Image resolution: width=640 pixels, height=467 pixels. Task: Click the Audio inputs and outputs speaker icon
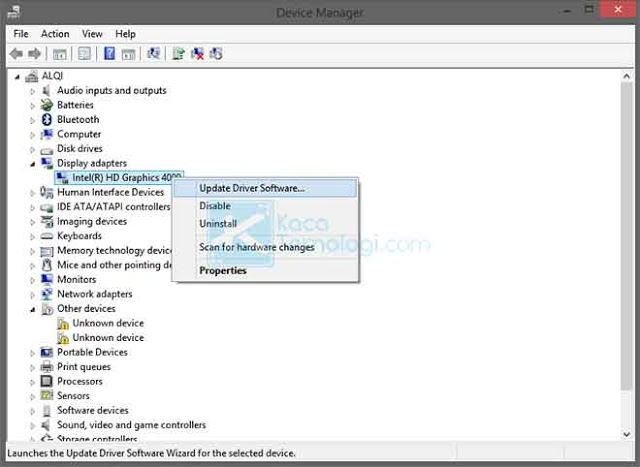click(47, 90)
